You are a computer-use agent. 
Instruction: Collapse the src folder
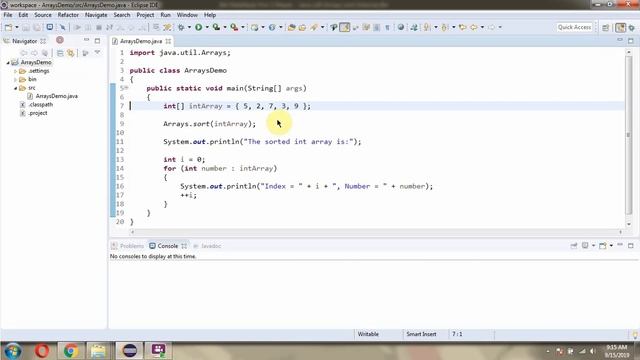(x=16, y=88)
